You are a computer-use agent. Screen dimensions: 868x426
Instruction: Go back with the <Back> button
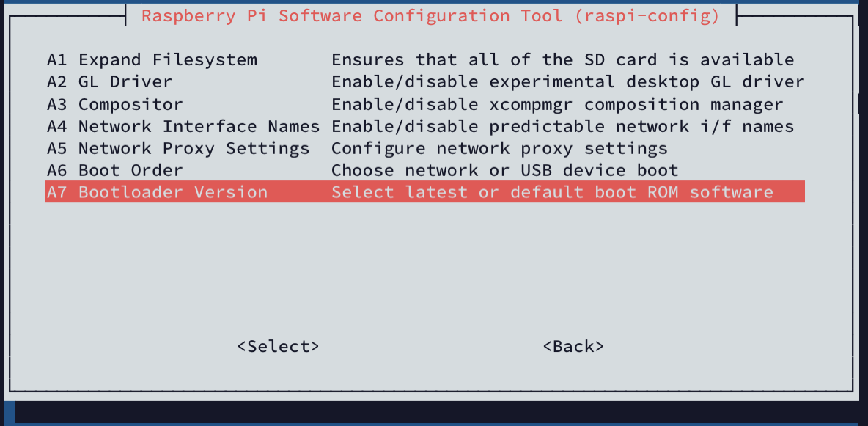(573, 346)
